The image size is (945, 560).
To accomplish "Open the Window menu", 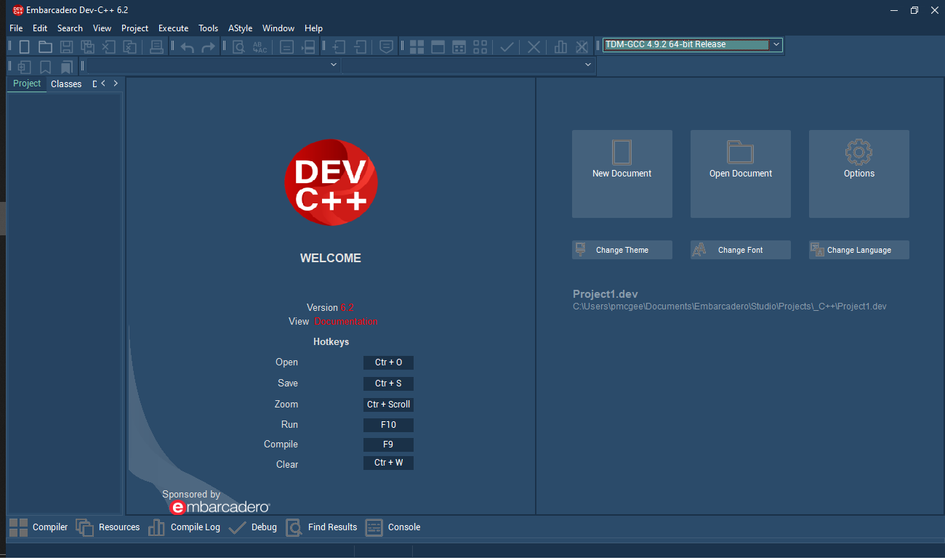I will 278,28.
